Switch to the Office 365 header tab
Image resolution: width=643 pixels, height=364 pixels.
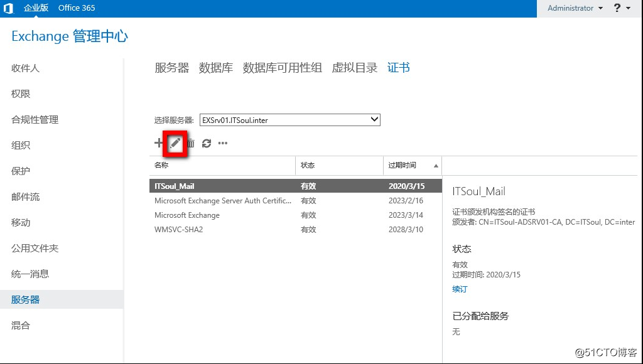point(77,8)
